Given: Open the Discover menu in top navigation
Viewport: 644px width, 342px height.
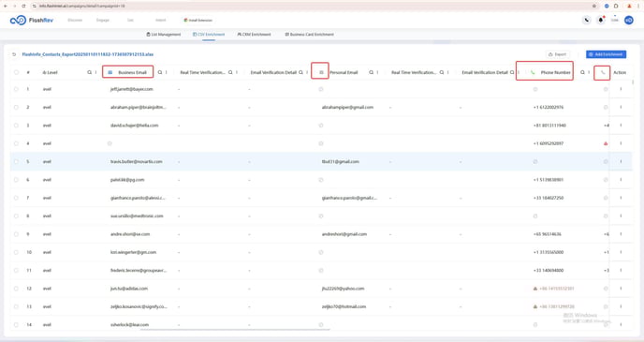Looking at the screenshot, I should [75, 20].
